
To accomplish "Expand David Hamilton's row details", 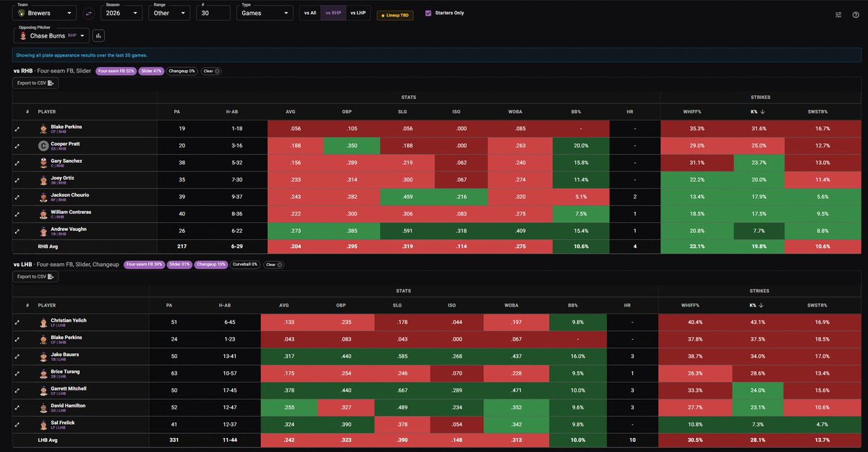I will [17, 406].
